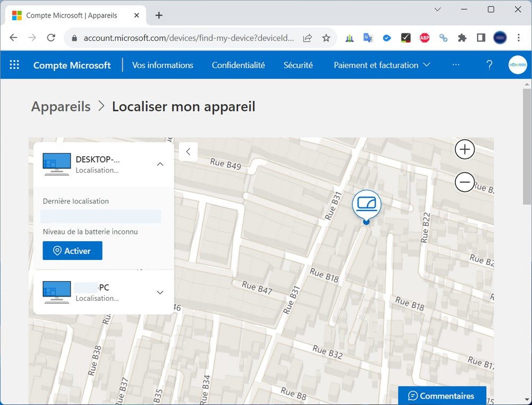The height and width of the screenshot is (405, 532).
Task: Go to the Confidentialité section
Action: [x=238, y=65]
